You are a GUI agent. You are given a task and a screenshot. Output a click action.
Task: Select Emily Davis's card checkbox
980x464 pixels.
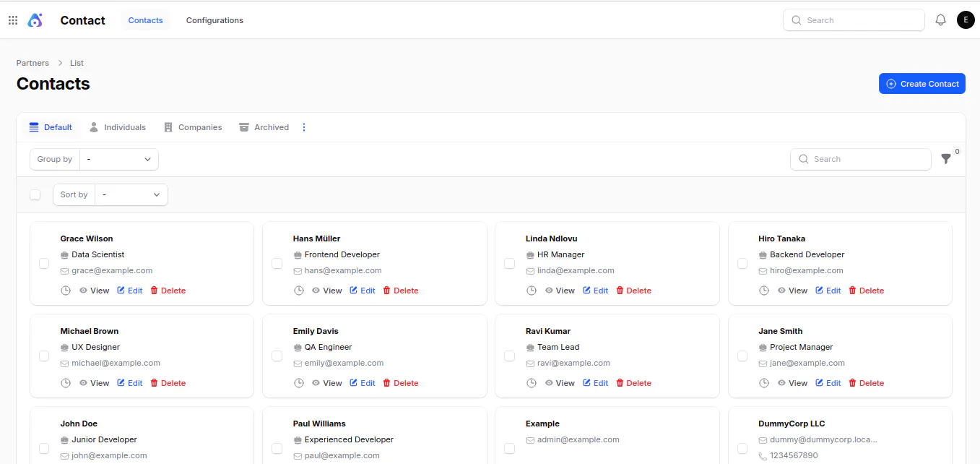(x=277, y=356)
